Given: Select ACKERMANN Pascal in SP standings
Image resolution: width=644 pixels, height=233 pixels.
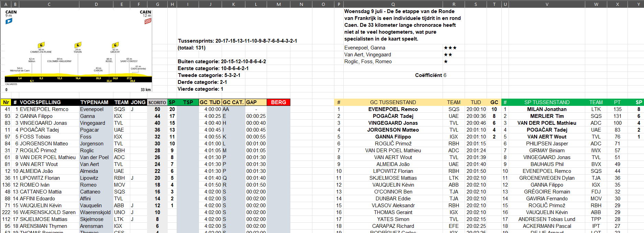Looking at the screenshot, I should (x=547, y=226).
